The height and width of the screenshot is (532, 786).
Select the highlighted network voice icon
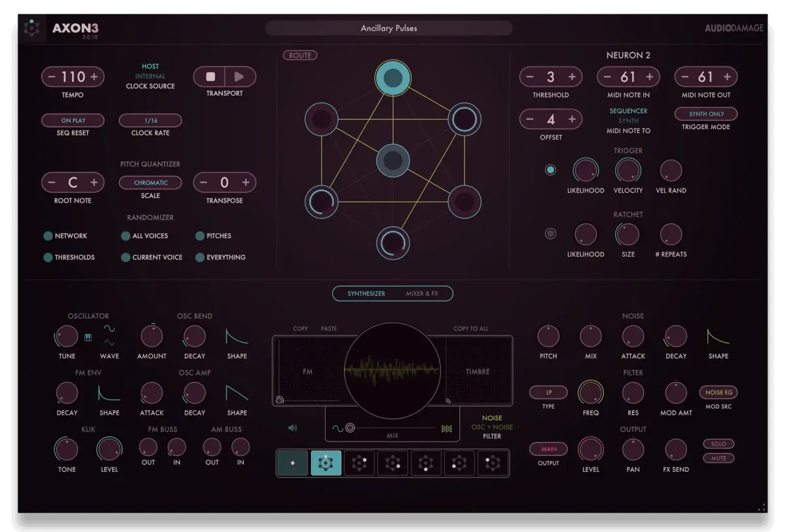(326, 463)
